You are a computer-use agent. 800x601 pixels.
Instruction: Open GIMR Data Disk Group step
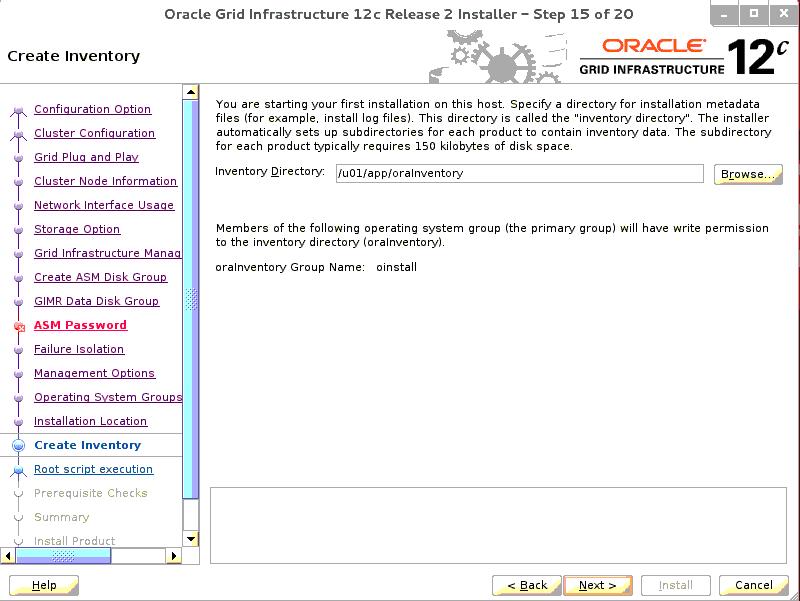(x=96, y=301)
